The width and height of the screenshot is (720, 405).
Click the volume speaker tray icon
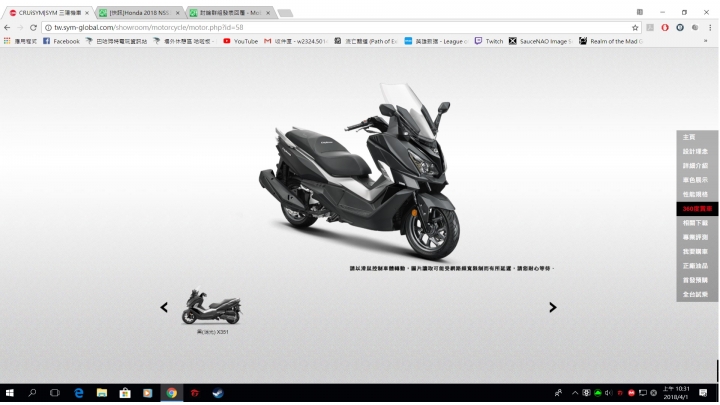coord(608,393)
